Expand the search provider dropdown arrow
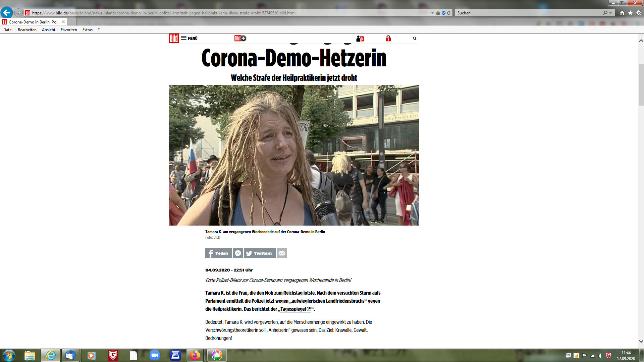Image resolution: width=644 pixels, height=362 pixels. (611, 13)
